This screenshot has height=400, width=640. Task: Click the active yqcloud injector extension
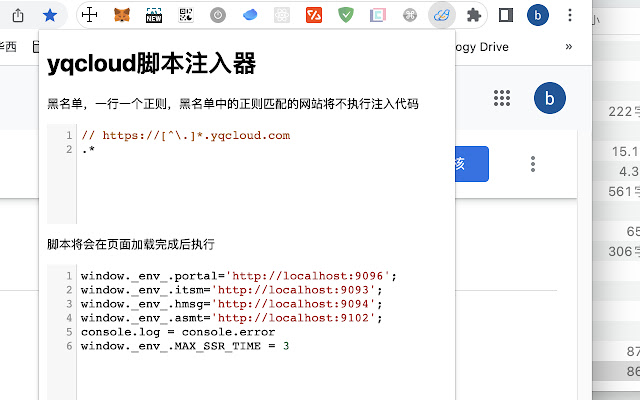442,16
